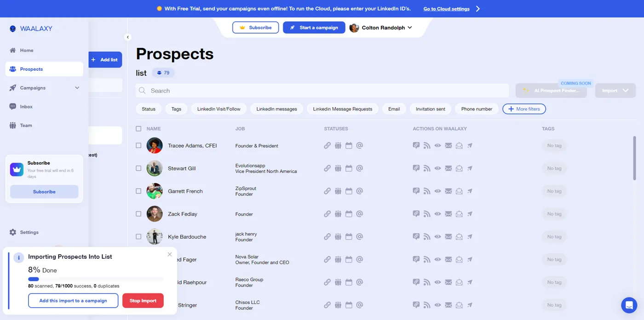644x320 pixels.
Task: Check the box for Zack Fediay
Action: pos(138,214)
